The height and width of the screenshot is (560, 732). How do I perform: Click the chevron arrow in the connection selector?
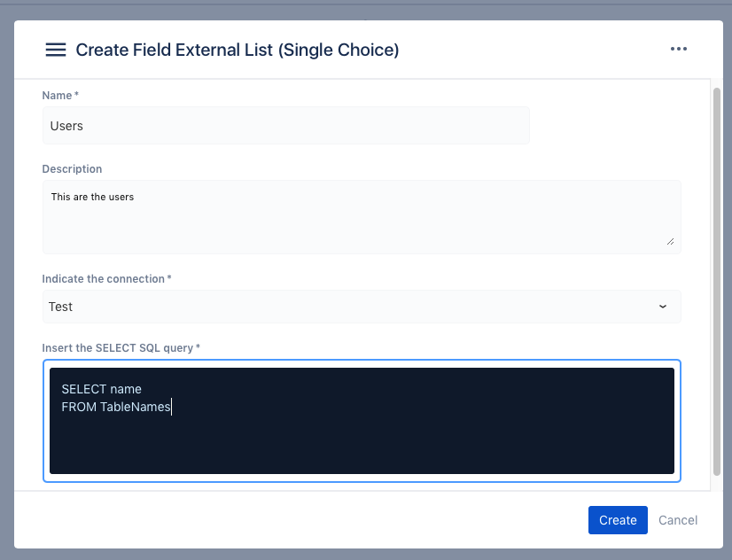(663, 307)
